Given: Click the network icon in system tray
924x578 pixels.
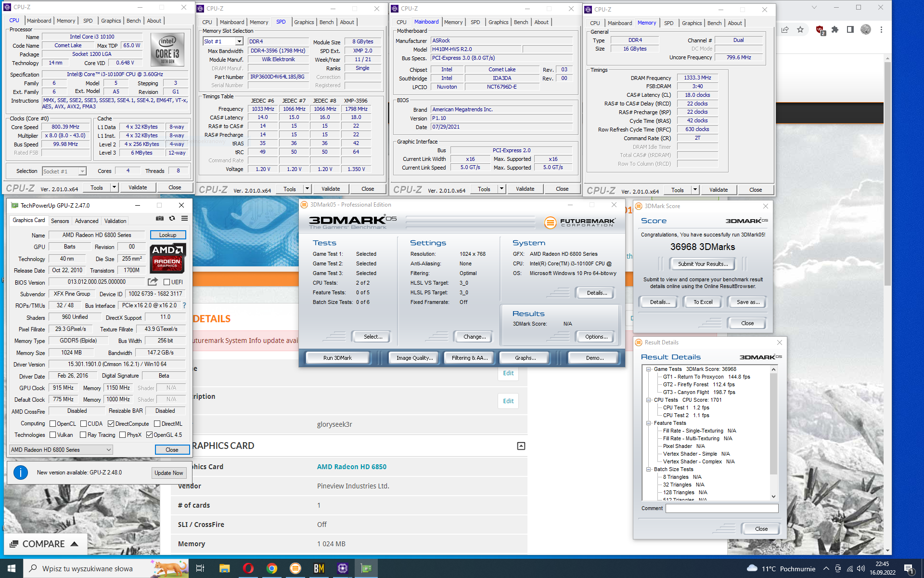Looking at the screenshot, I should (x=850, y=568).
